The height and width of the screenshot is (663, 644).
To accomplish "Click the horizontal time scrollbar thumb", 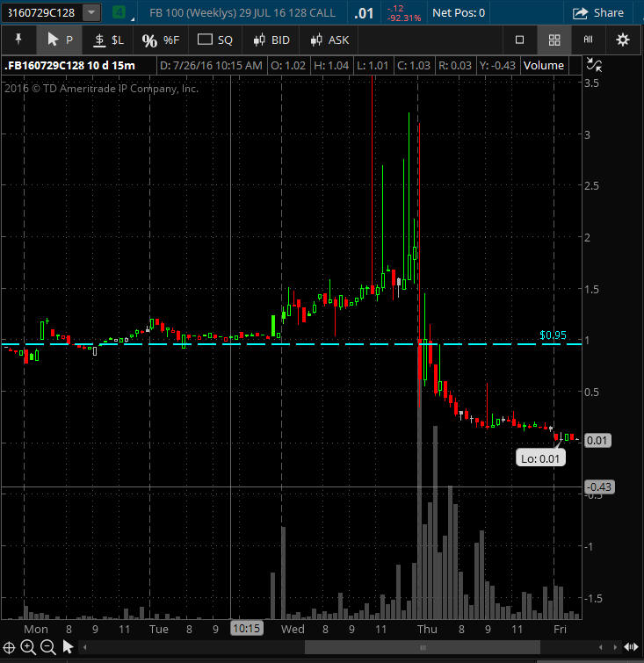I will (x=422, y=647).
